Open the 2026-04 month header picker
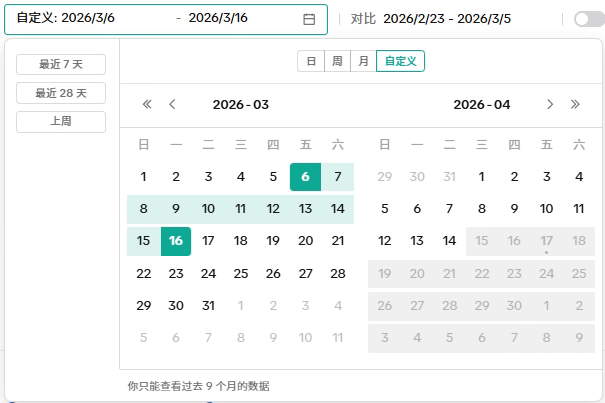605x403 pixels. click(481, 104)
